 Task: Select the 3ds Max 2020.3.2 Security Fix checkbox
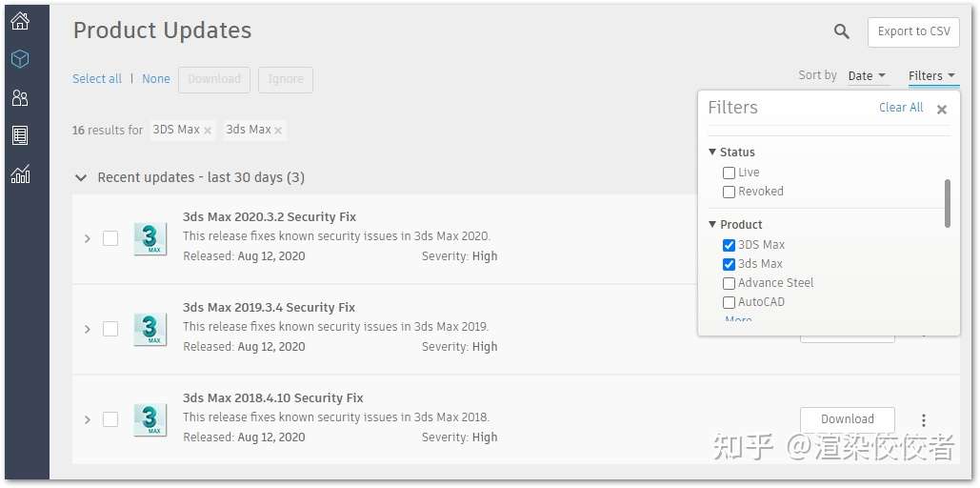click(110, 238)
